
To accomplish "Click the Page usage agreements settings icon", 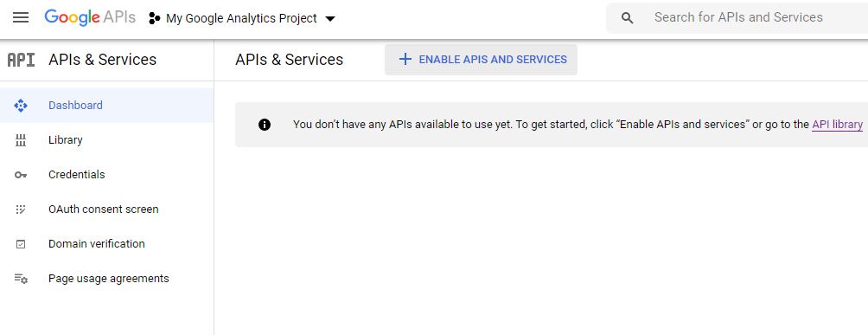I will coord(21,279).
